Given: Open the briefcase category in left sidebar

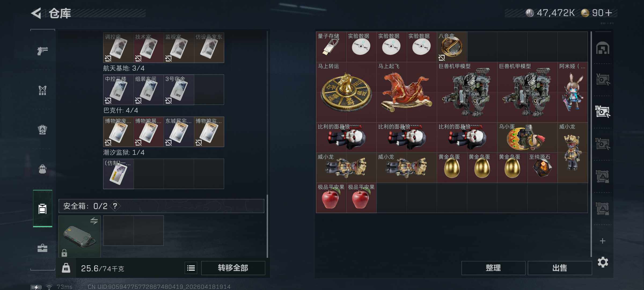Looking at the screenshot, I should [x=42, y=248].
